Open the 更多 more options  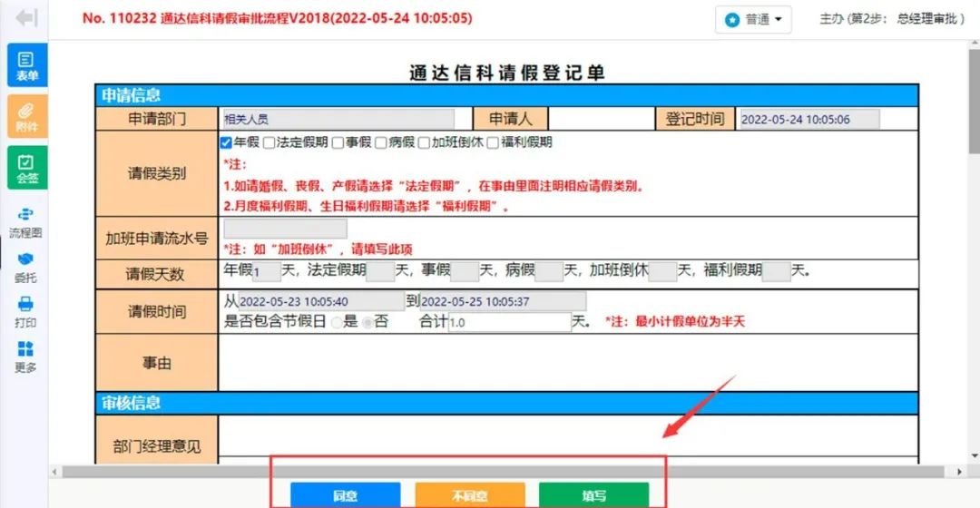(25, 358)
